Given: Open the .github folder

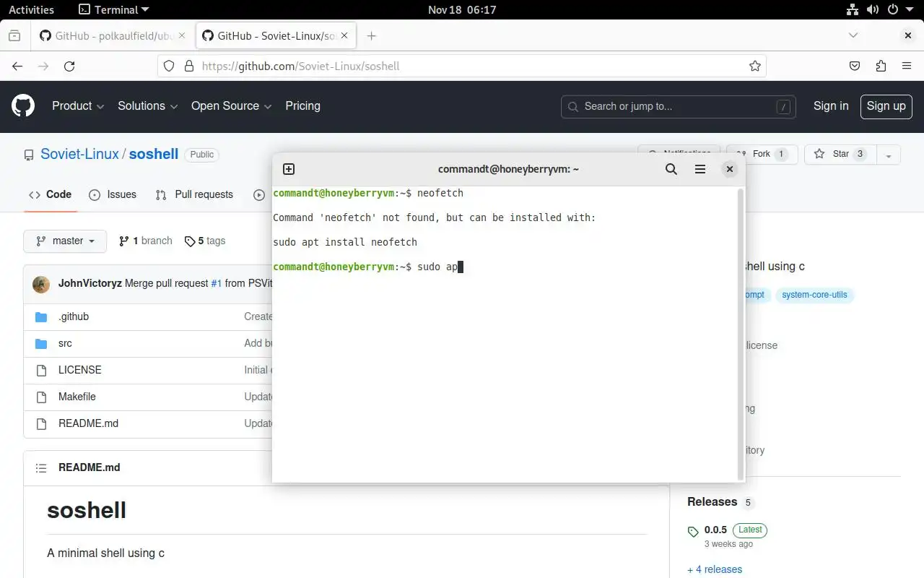Looking at the screenshot, I should [74, 316].
